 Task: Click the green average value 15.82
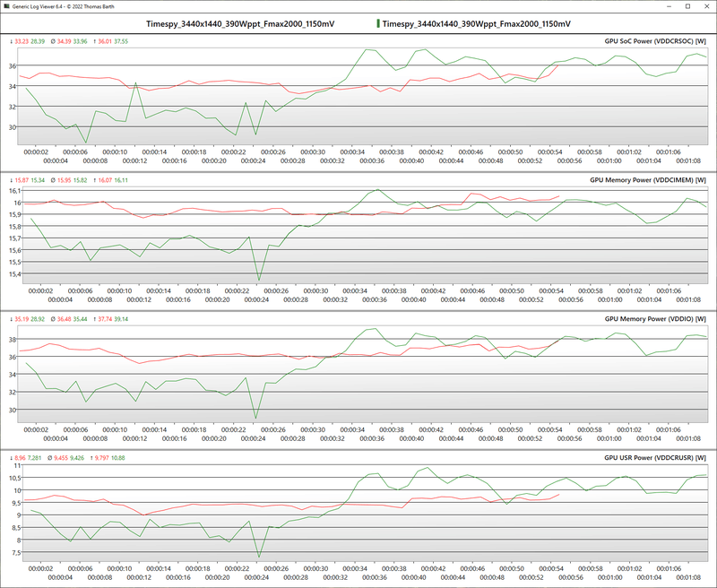click(80, 180)
